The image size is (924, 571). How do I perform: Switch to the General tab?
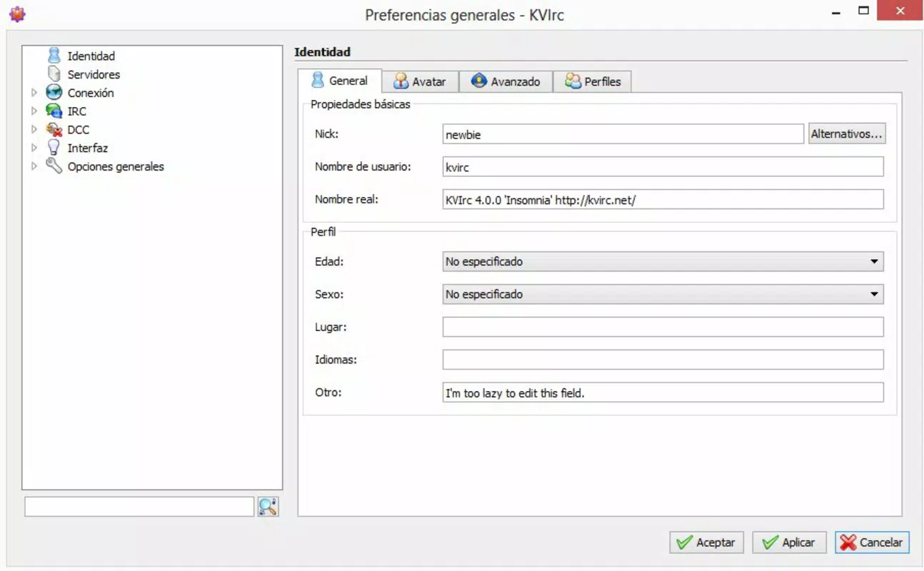point(340,81)
